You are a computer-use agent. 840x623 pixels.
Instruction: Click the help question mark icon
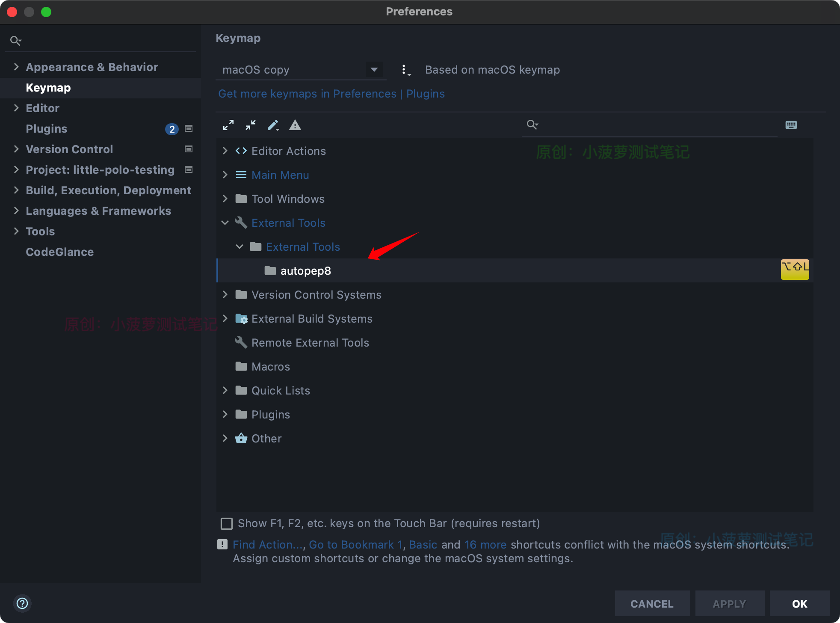(x=22, y=603)
